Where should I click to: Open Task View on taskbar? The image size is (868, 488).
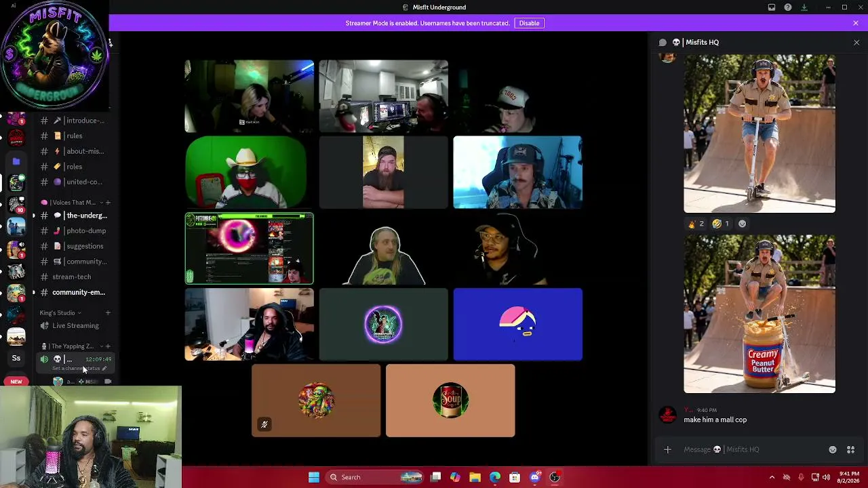(436, 477)
